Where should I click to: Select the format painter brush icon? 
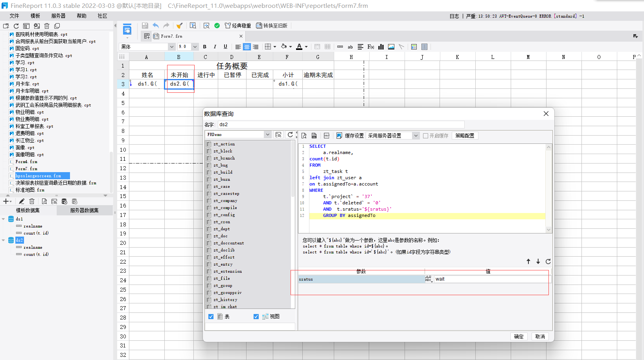[x=180, y=26]
